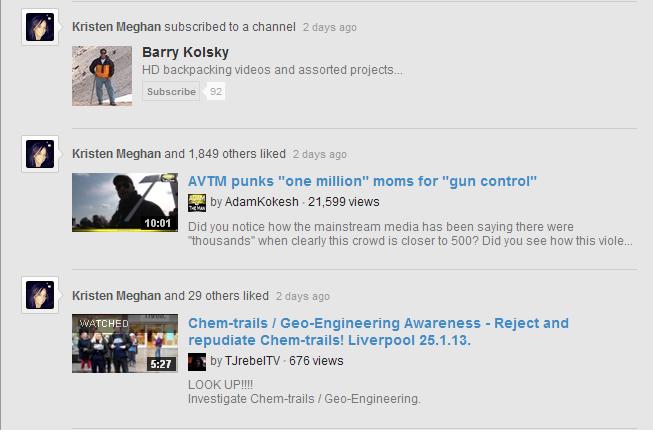Click the TJrebelTV channel icon
Screen dimensions: 653x448
pyautogui.click(x=197, y=361)
